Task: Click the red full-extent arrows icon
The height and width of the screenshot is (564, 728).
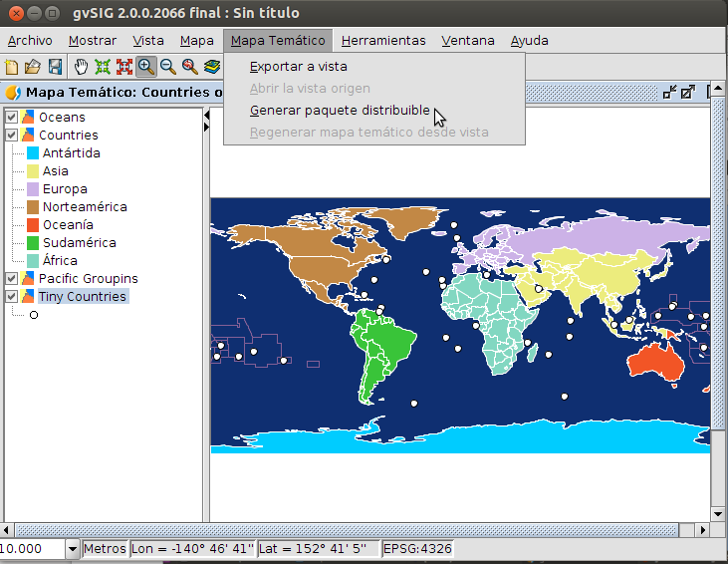Action: [124, 67]
